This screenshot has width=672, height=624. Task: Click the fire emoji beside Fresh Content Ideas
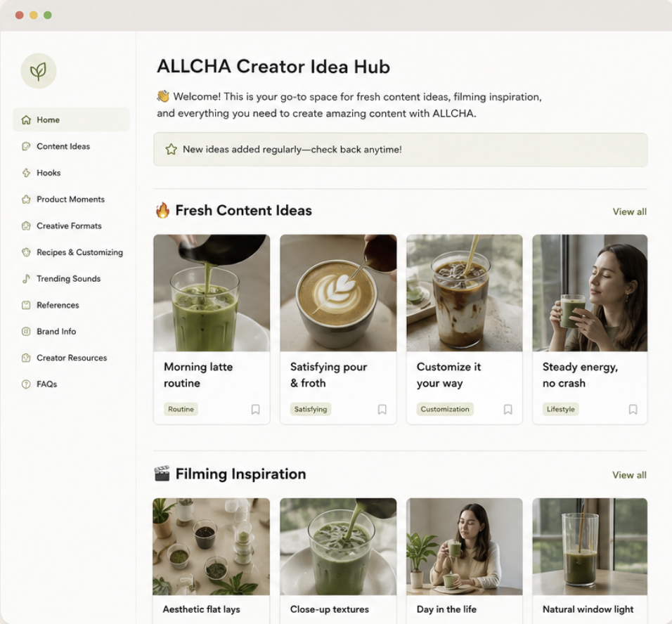163,210
